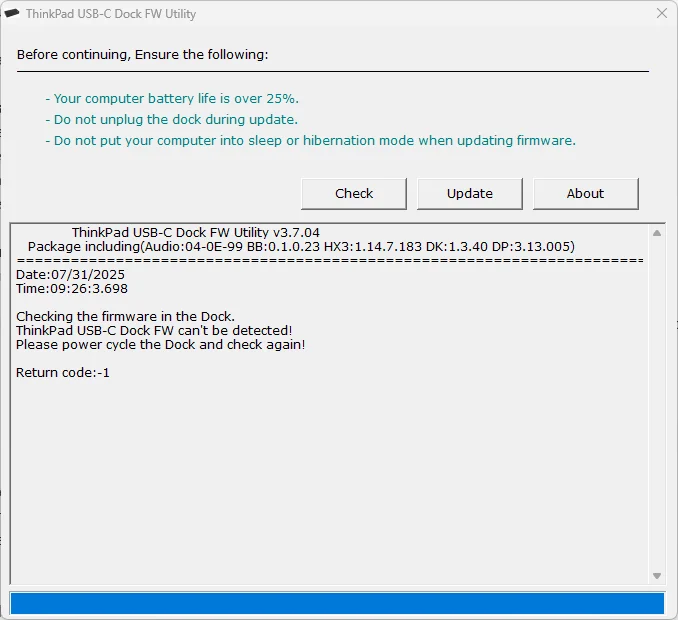This screenshot has height=620, width=678.
Task: Click the sleep or hibernation mode warning
Action: tap(310, 141)
